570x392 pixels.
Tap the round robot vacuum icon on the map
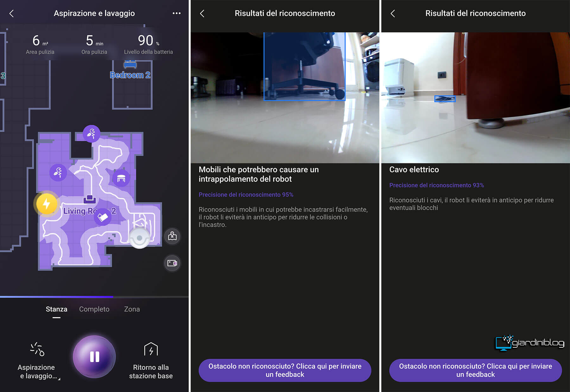click(x=139, y=238)
